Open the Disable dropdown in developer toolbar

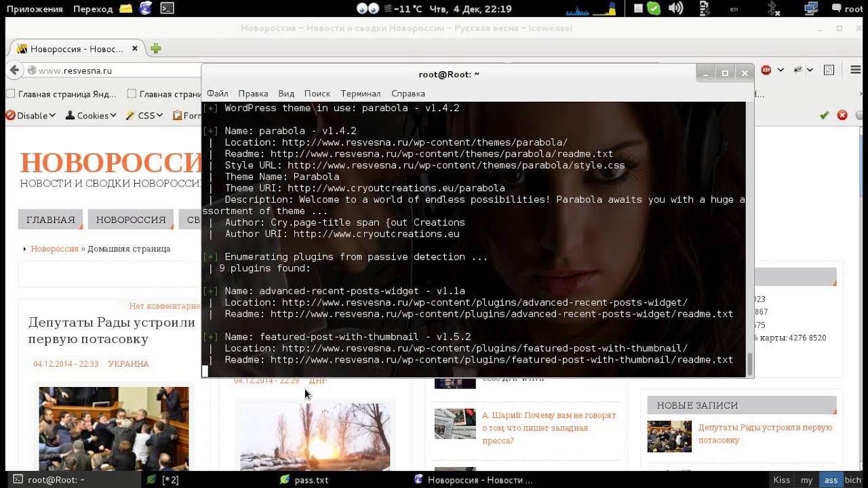[x=31, y=115]
